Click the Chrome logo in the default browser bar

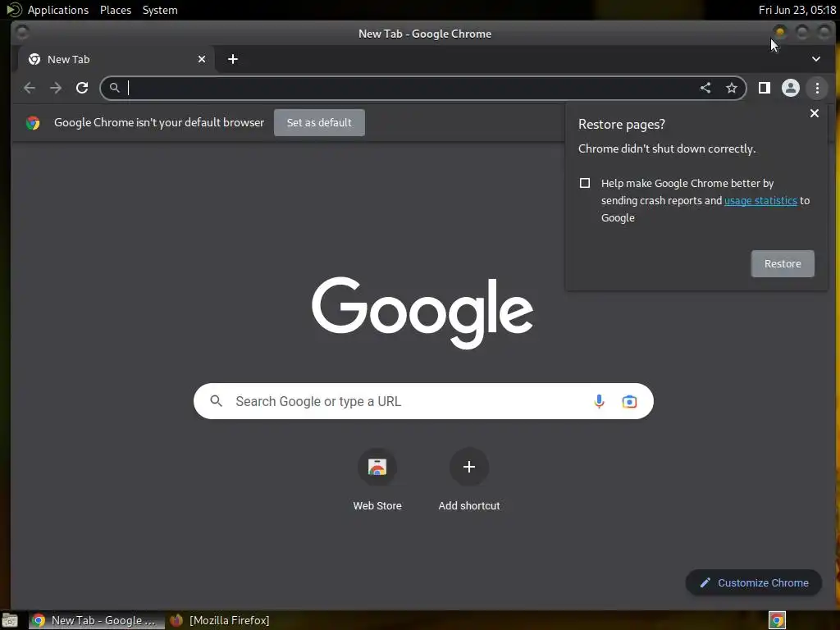pyautogui.click(x=33, y=123)
